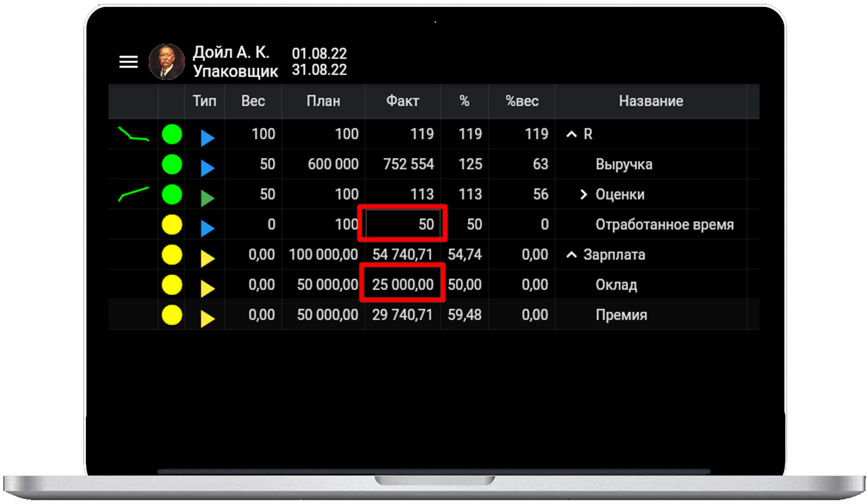868x504 pixels.
Task: Click the Дойл А. К. employee name
Action: 231,53
